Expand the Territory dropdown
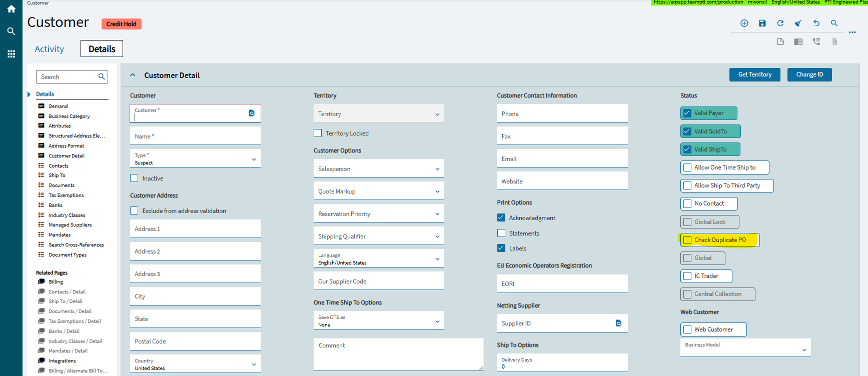The height and width of the screenshot is (376, 868). tap(378, 114)
